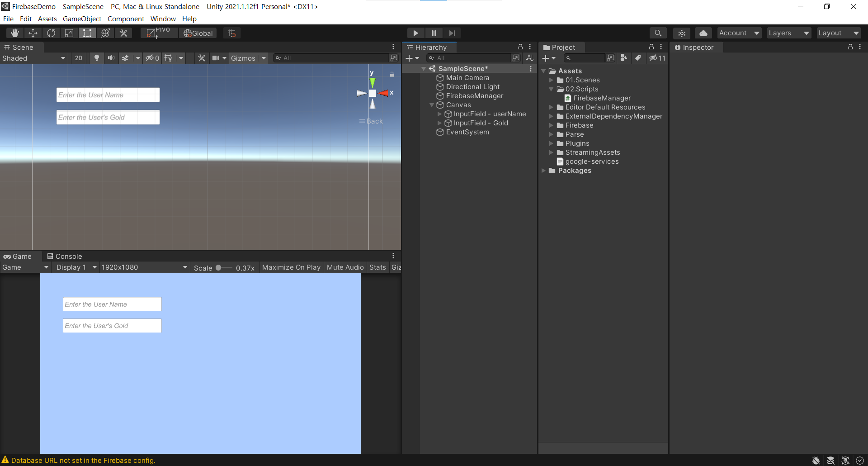Open custom editor tools
The image size is (868, 466).
(x=123, y=33)
